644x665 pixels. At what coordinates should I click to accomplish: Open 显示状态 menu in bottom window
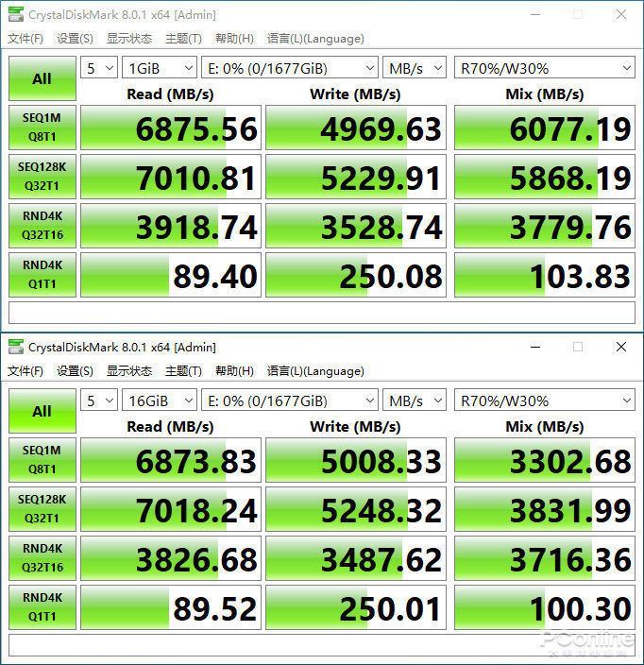click(129, 371)
